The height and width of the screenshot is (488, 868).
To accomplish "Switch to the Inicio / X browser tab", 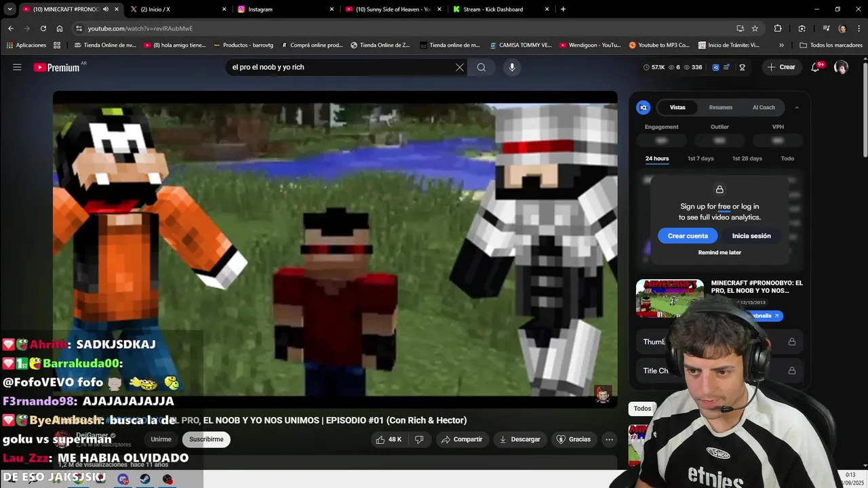I will tap(178, 9).
